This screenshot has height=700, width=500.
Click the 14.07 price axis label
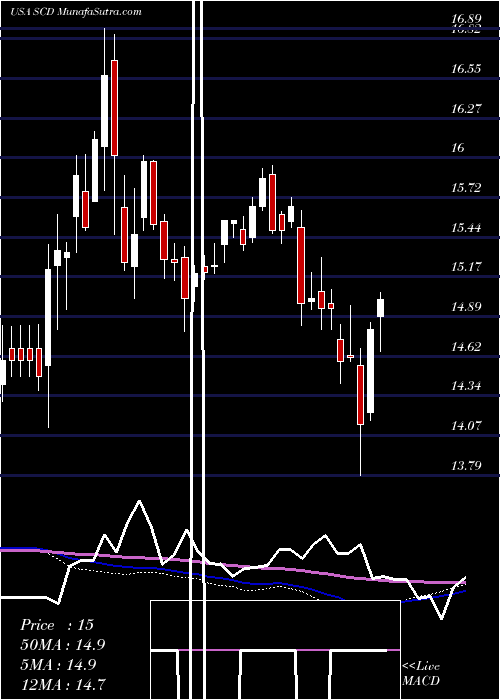pos(467,425)
